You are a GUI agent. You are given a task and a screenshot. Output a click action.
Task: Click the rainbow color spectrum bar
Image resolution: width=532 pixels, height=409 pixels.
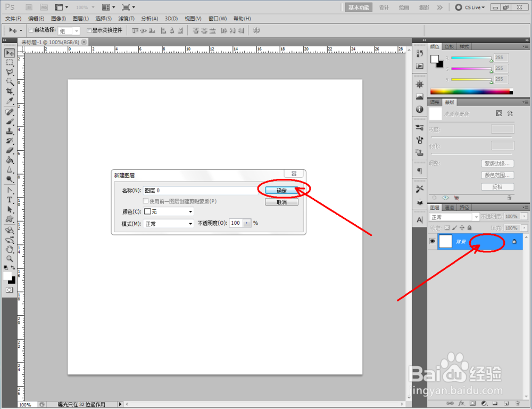(471, 91)
